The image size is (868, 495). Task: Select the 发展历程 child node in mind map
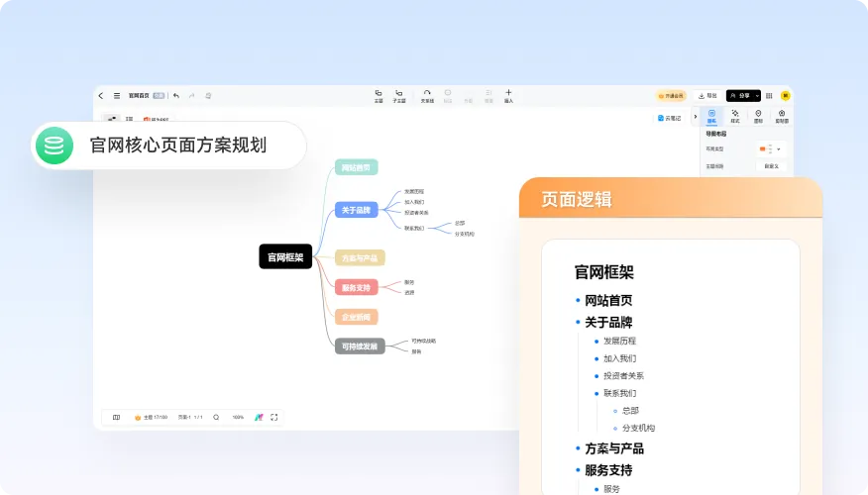coord(414,191)
